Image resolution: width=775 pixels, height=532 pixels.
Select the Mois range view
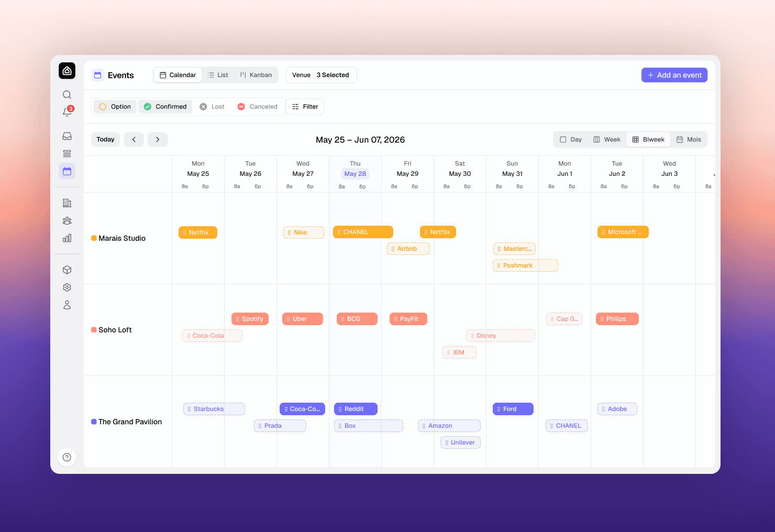[689, 139]
